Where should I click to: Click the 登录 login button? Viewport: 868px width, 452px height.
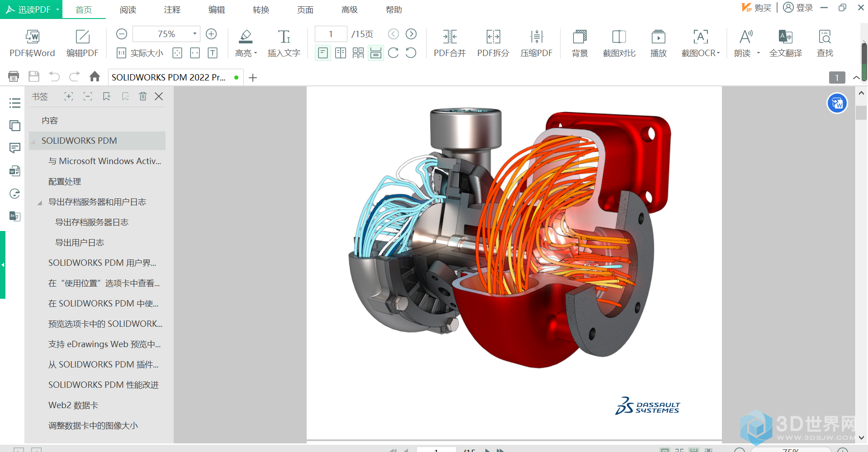(798, 8)
